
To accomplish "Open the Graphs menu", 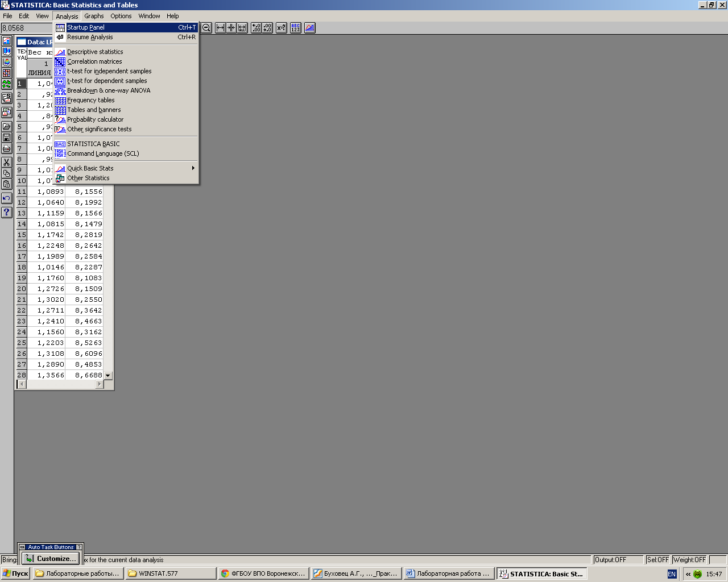I will point(94,16).
